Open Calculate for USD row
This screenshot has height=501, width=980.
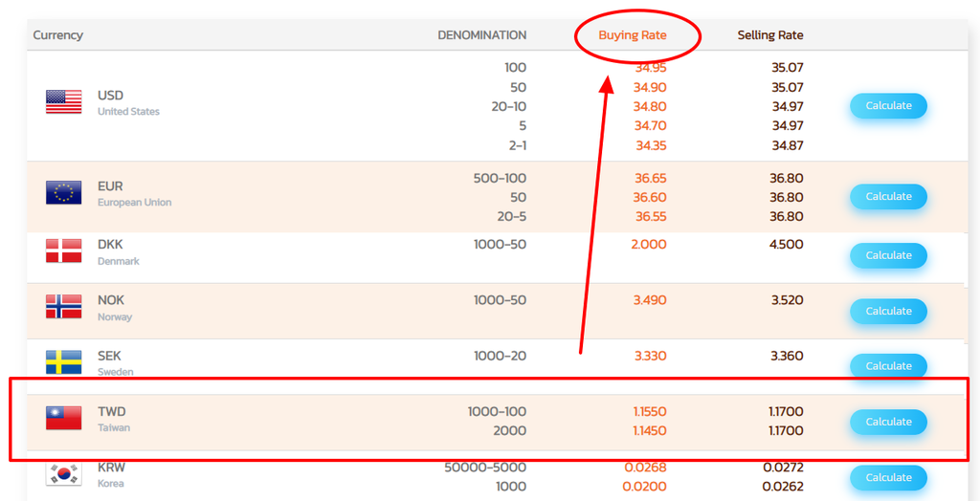click(888, 106)
